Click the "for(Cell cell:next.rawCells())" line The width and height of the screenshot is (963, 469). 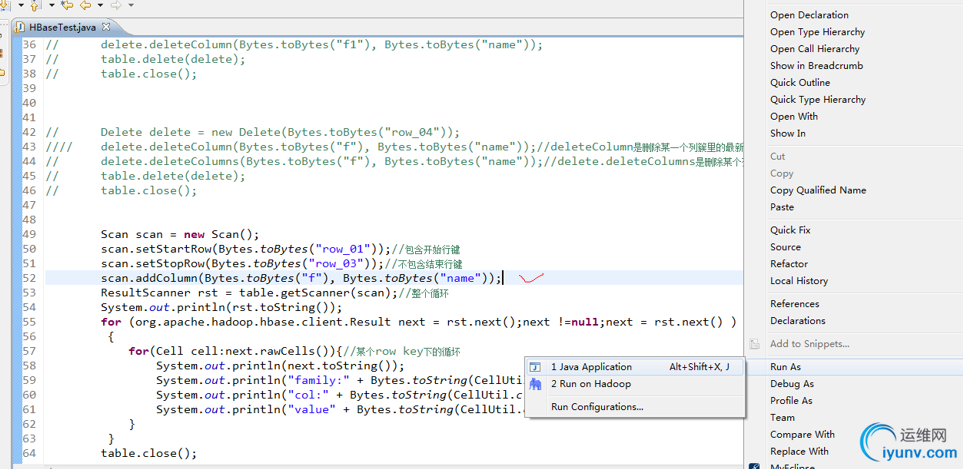click(236, 351)
